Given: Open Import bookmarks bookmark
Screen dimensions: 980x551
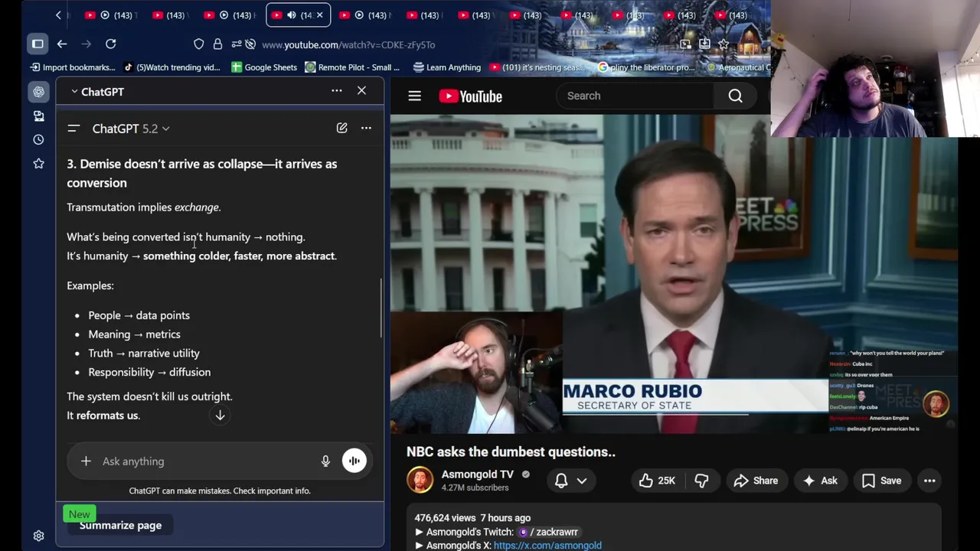Looking at the screenshot, I should (x=73, y=67).
